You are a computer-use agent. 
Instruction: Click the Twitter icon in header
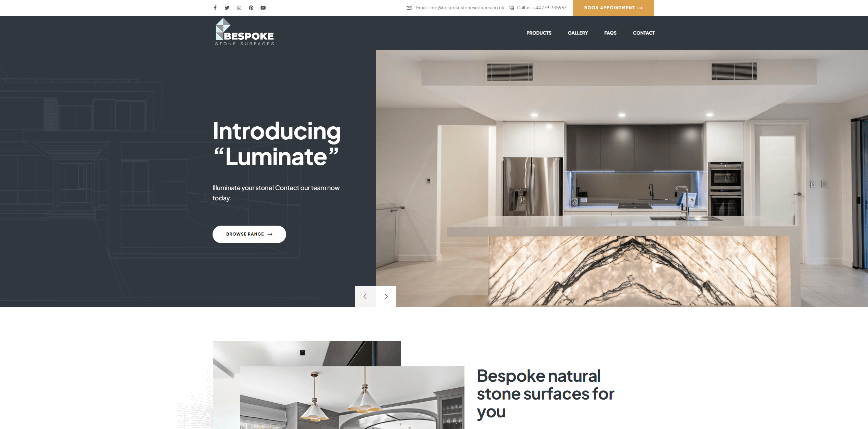pos(227,7)
